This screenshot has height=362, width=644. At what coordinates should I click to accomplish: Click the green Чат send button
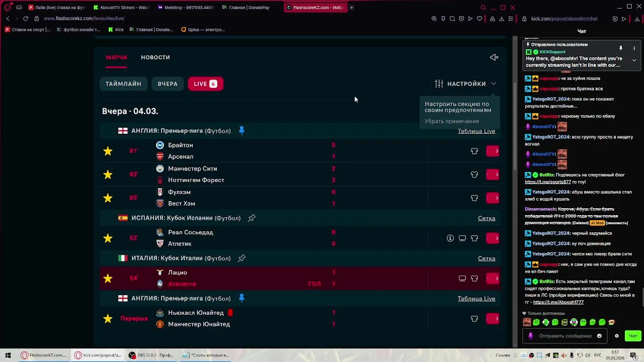pyautogui.click(x=633, y=336)
